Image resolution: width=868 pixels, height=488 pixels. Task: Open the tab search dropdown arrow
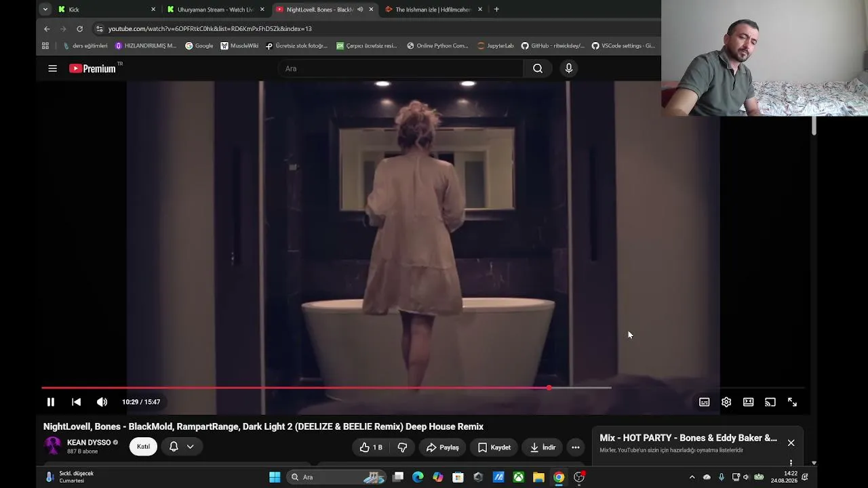(45, 9)
